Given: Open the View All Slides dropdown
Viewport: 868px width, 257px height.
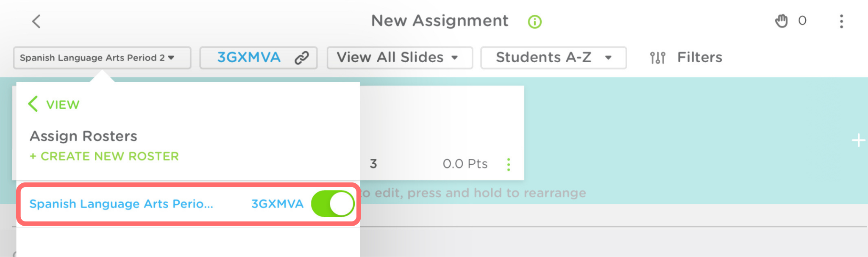Looking at the screenshot, I should [x=399, y=58].
